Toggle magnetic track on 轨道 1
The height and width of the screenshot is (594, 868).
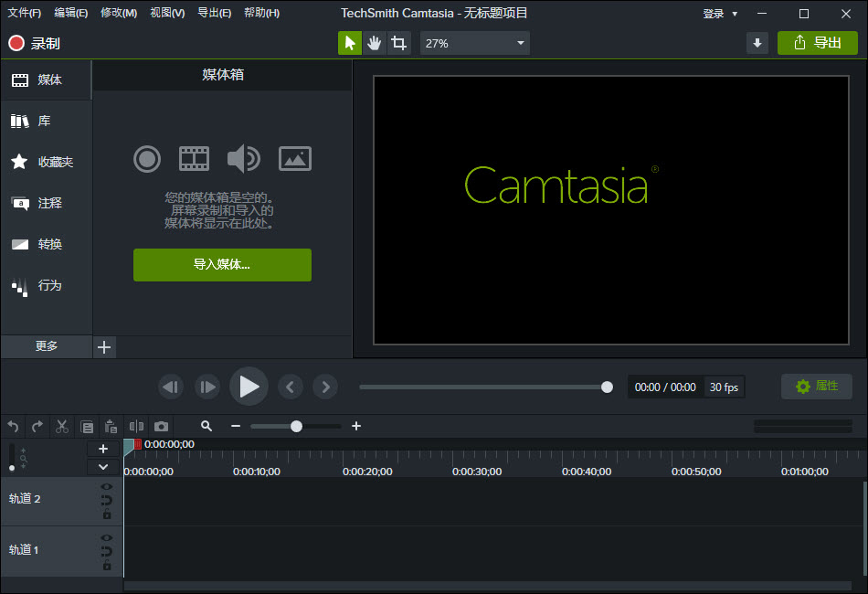tap(106, 551)
